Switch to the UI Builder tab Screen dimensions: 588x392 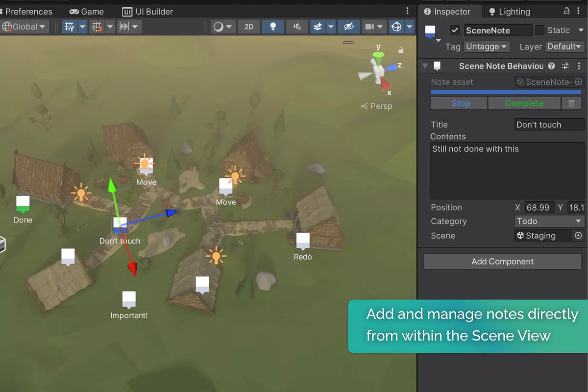[147, 11]
